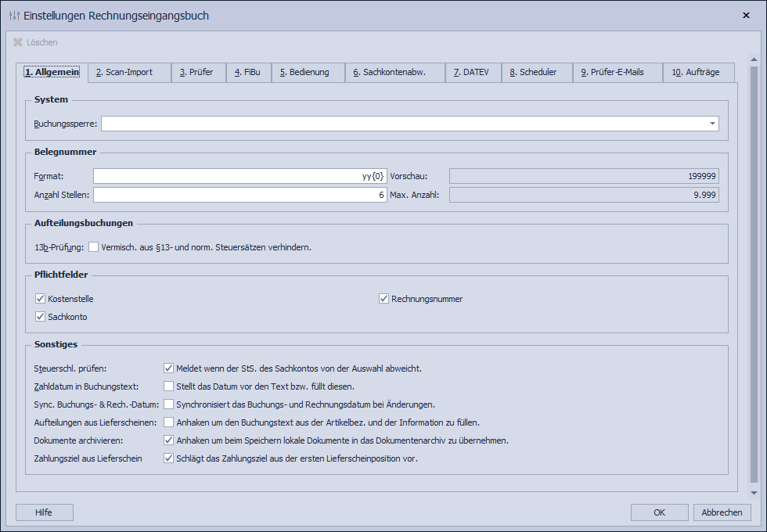Toggle the Kostenstelle required field checkbox
This screenshot has width=767, height=532.
(41, 299)
